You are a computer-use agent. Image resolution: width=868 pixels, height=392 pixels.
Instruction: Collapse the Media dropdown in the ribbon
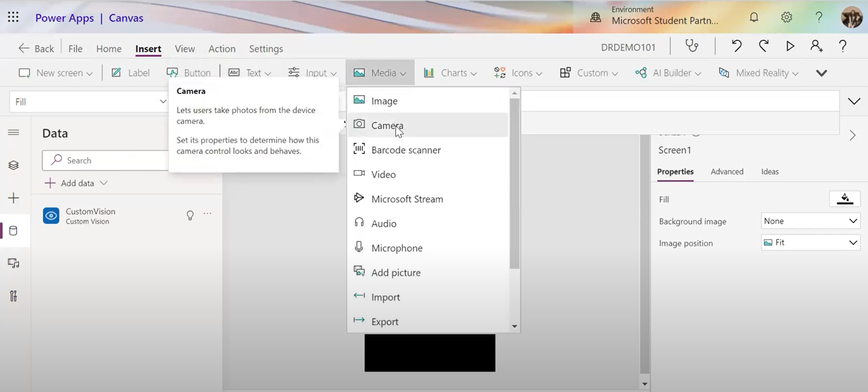(x=380, y=73)
